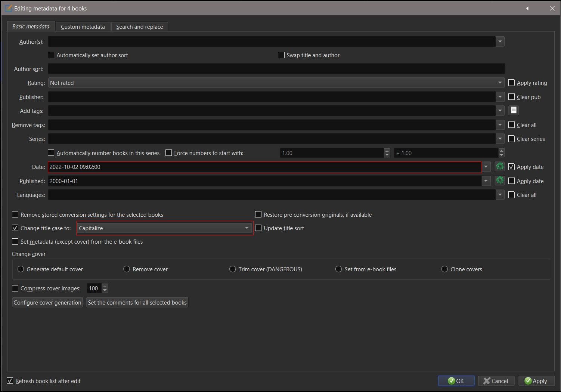Click the green clear-date icon beside Published
This screenshot has height=392, width=561.
click(x=500, y=181)
